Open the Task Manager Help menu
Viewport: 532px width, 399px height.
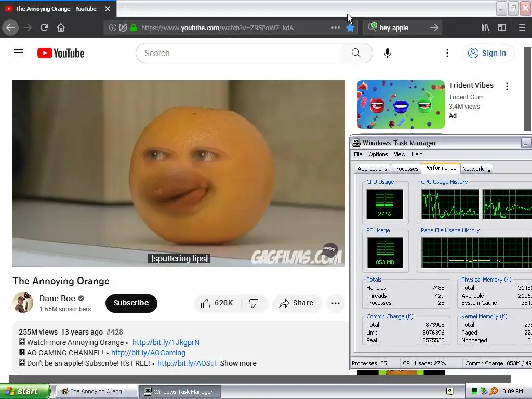(417, 154)
